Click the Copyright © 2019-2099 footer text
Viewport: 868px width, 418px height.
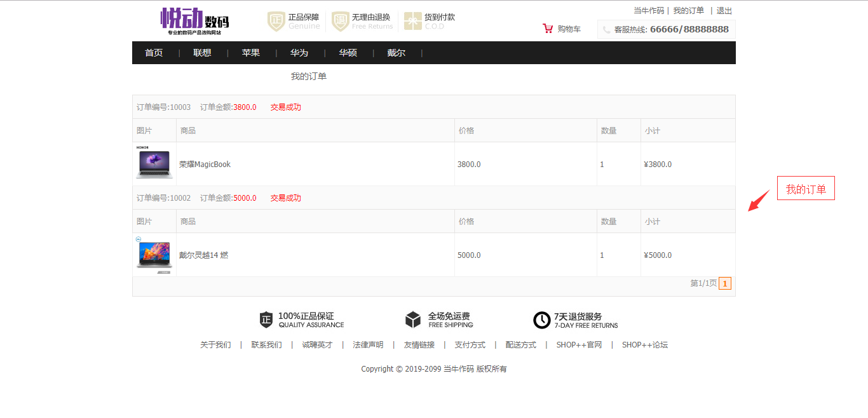[434, 368]
